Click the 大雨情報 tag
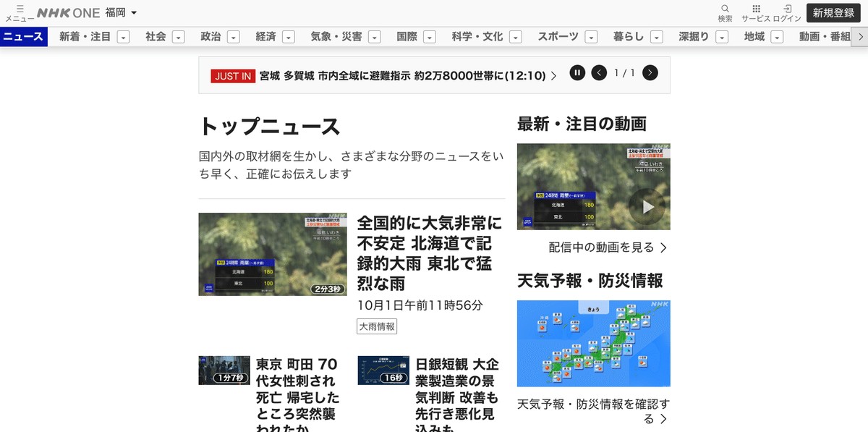Screen dimensions: 868x432 377,326
